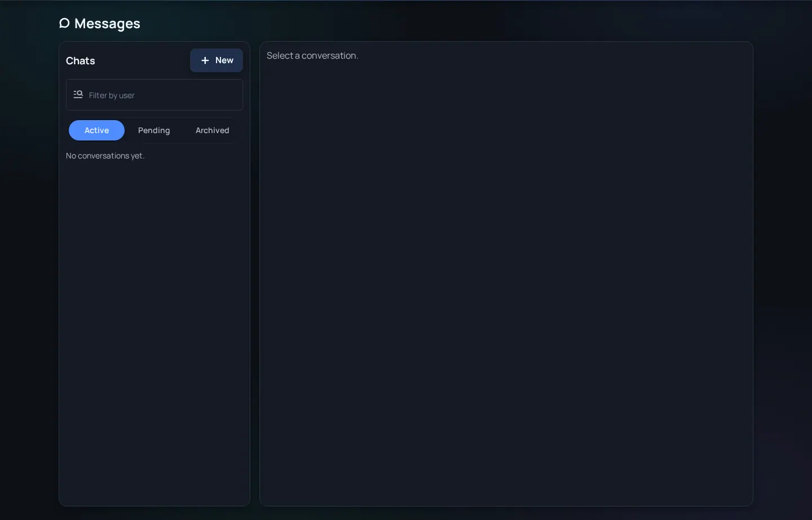Show pending conversations via Pending filter

(x=154, y=130)
